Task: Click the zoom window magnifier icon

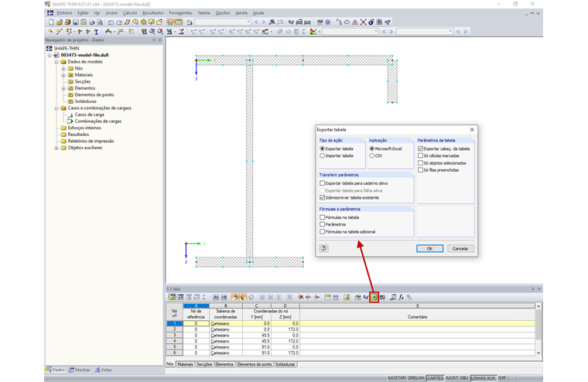Action: tap(152, 32)
